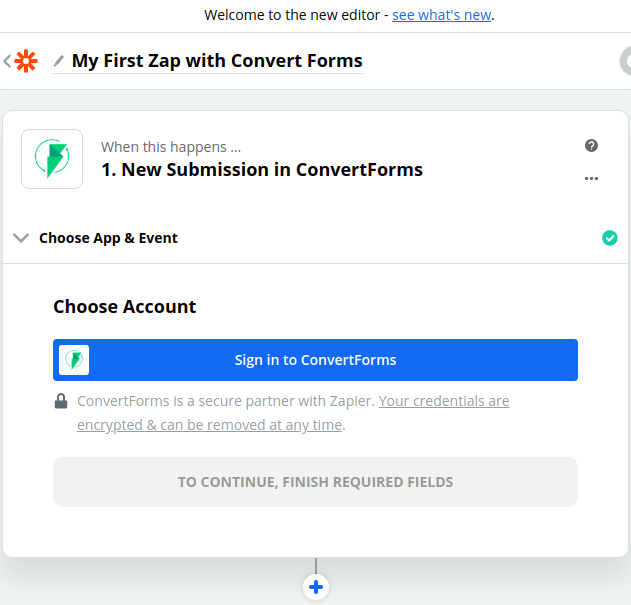Go back using the left arrow
The height and width of the screenshot is (605, 631).
(x=7, y=61)
